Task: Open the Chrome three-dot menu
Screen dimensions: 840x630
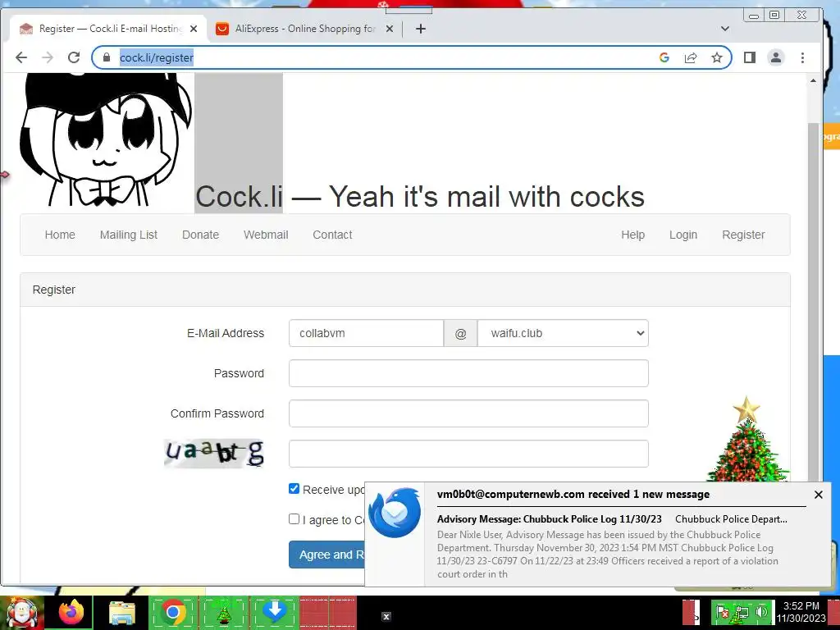Action: (802, 57)
